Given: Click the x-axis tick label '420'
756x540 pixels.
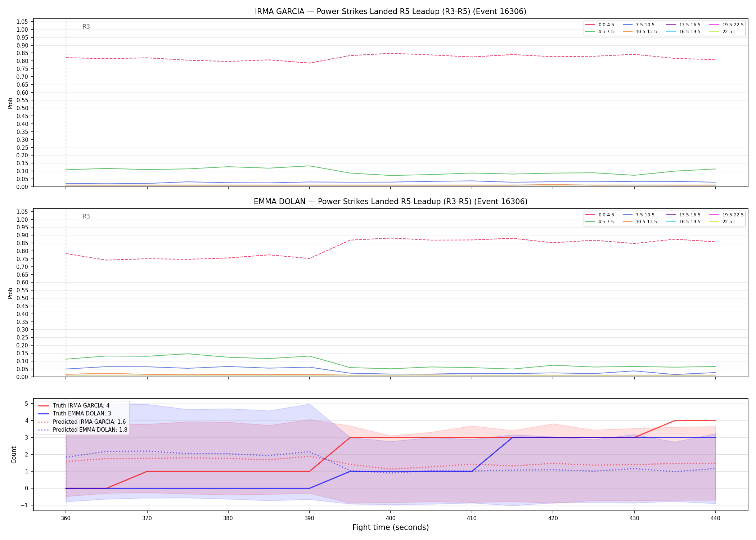Looking at the screenshot, I should 553,518.
